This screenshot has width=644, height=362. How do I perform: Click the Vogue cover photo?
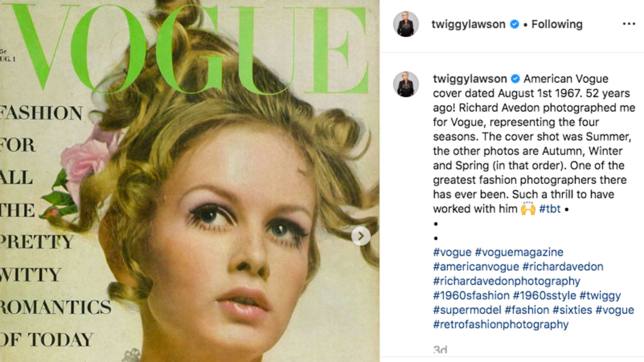[x=190, y=181]
